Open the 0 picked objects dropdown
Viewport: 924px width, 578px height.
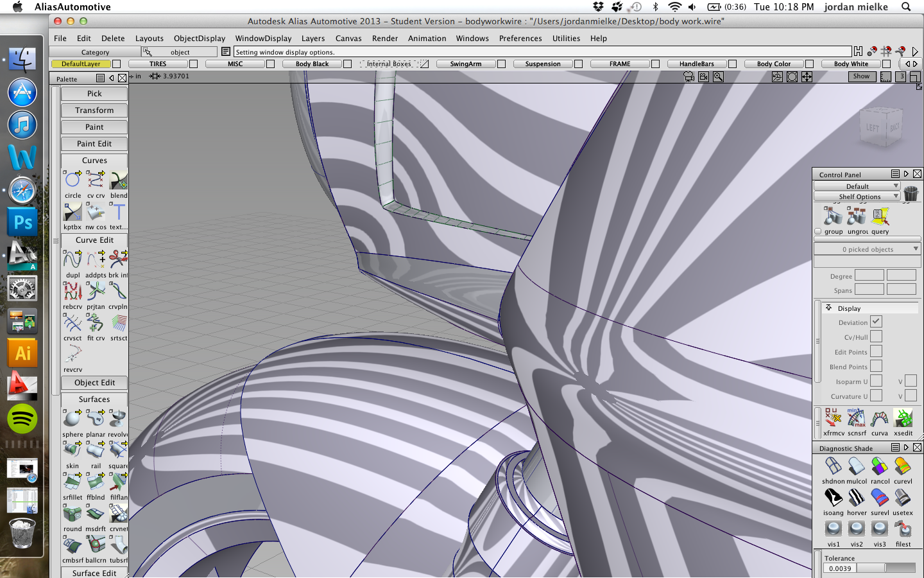coord(868,249)
